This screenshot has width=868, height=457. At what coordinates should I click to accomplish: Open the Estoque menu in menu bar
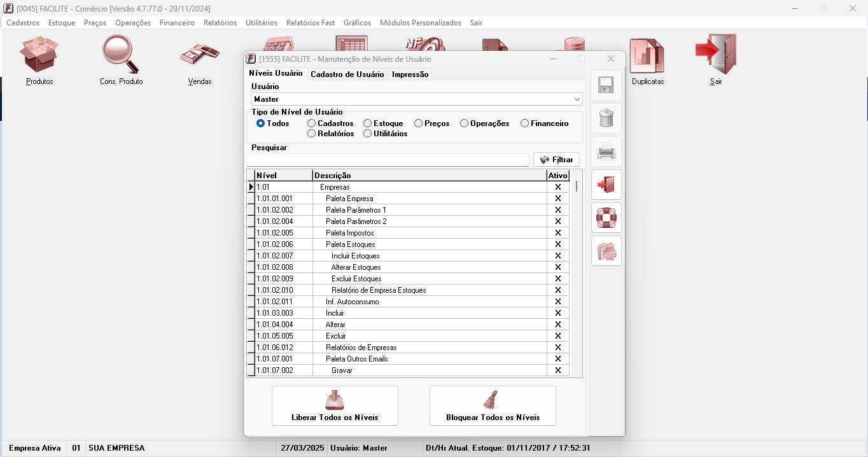pyautogui.click(x=62, y=23)
